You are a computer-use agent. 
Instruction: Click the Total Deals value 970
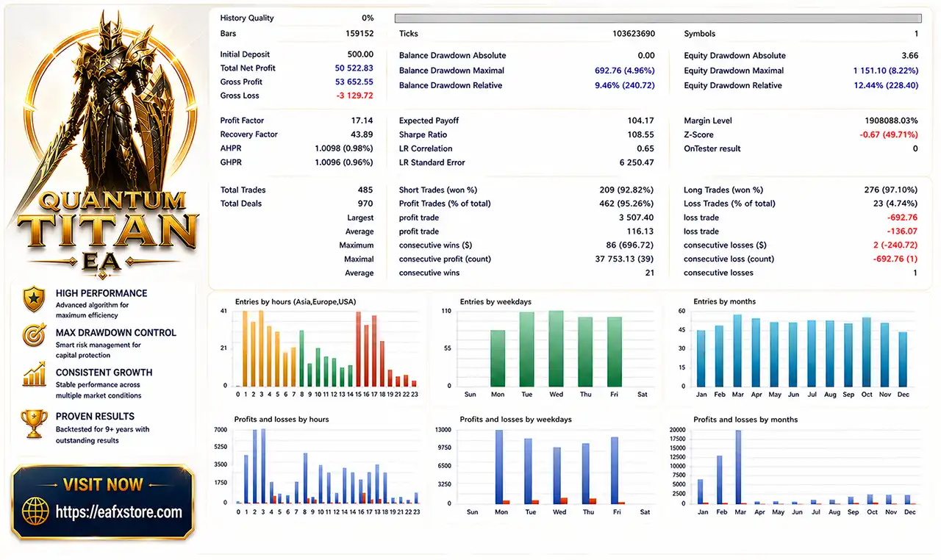click(365, 204)
